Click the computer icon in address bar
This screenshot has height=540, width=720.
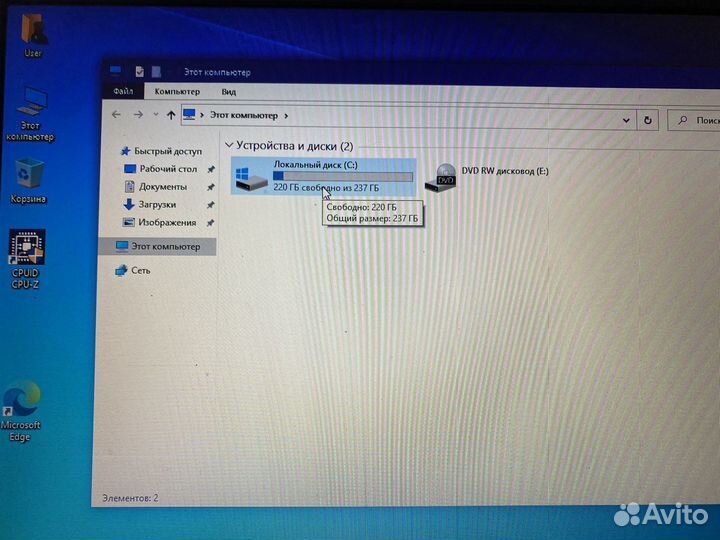[x=189, y=114]
